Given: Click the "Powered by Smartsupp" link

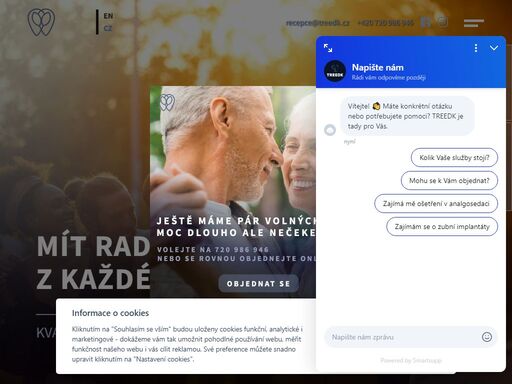Looking at the screenshot, I should click(x=411, y=360).
